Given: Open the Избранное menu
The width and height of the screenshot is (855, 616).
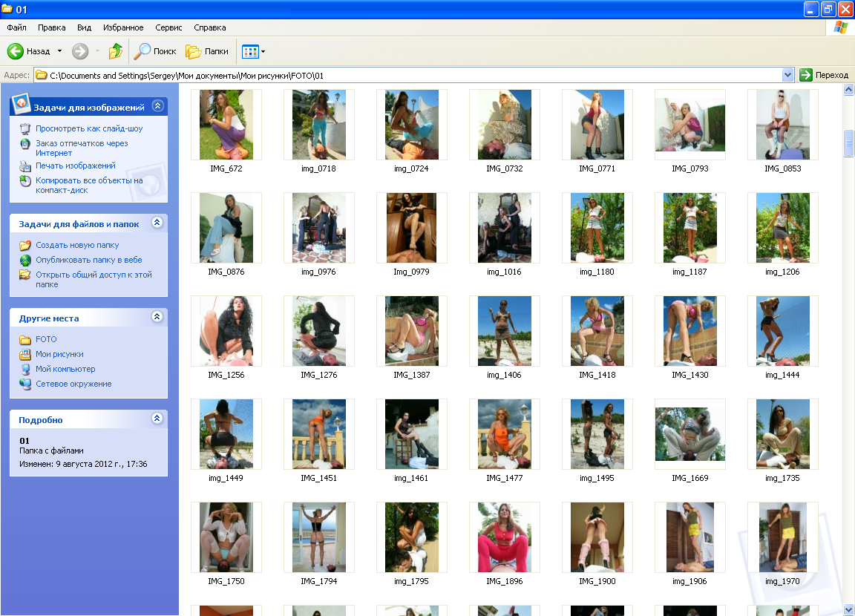Looking at the screenshot, I should [x=123, y=27].
